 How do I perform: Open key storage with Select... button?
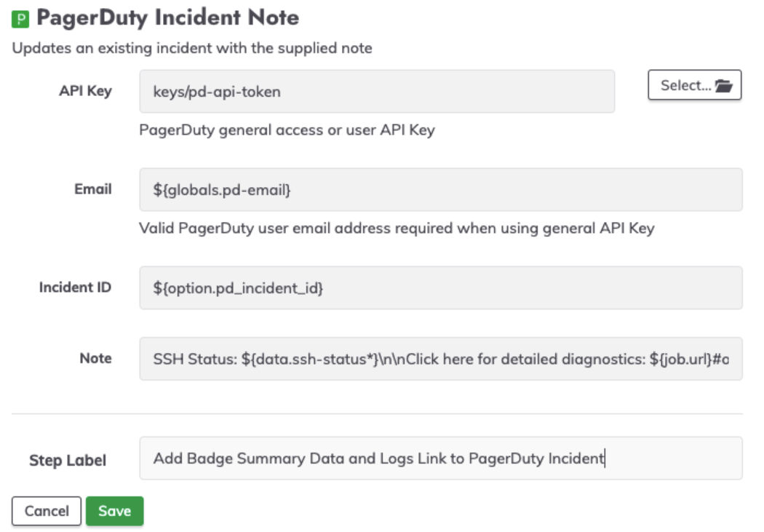click(x=694, y=84)
